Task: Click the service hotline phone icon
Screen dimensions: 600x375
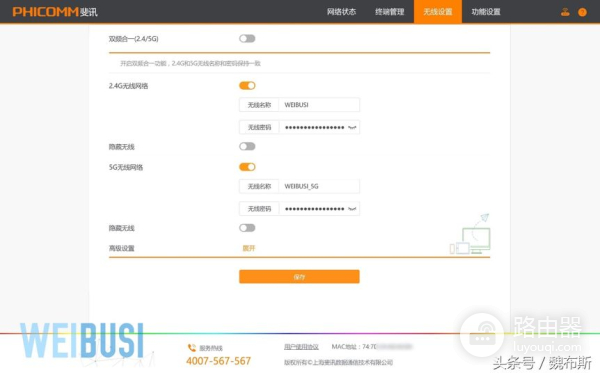Action: click(192, 348)
